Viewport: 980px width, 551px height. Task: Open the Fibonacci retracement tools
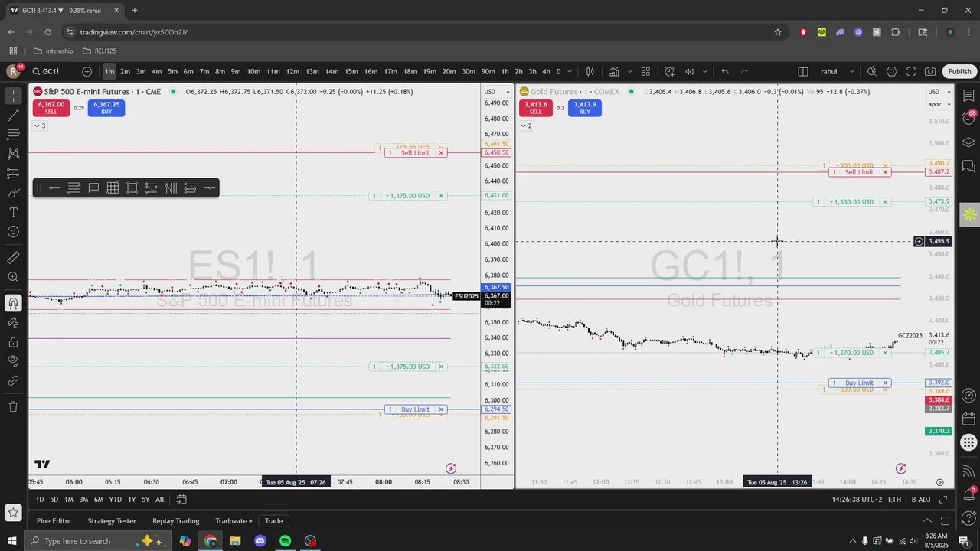pos(13,135)
